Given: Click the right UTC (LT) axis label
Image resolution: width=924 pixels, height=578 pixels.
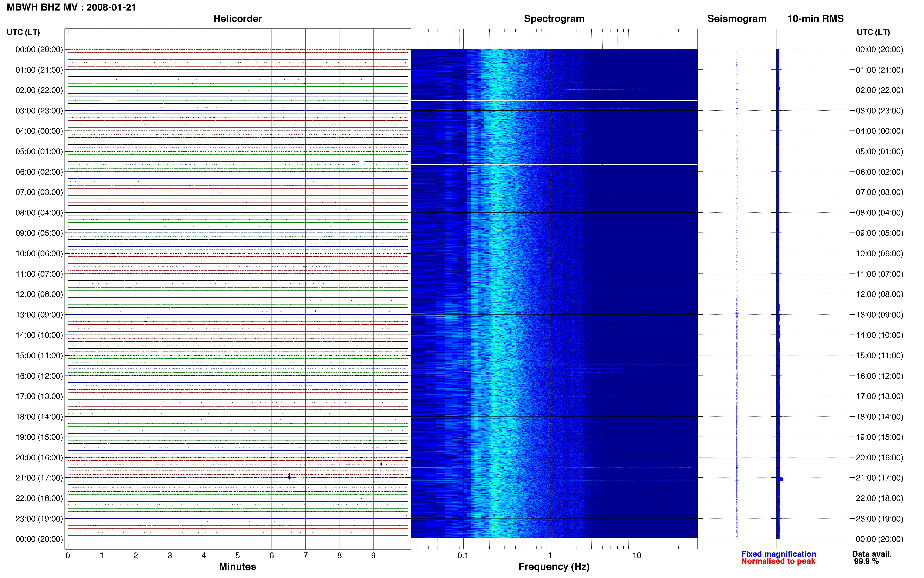Looking at the screenshot, I should (873, 32).
